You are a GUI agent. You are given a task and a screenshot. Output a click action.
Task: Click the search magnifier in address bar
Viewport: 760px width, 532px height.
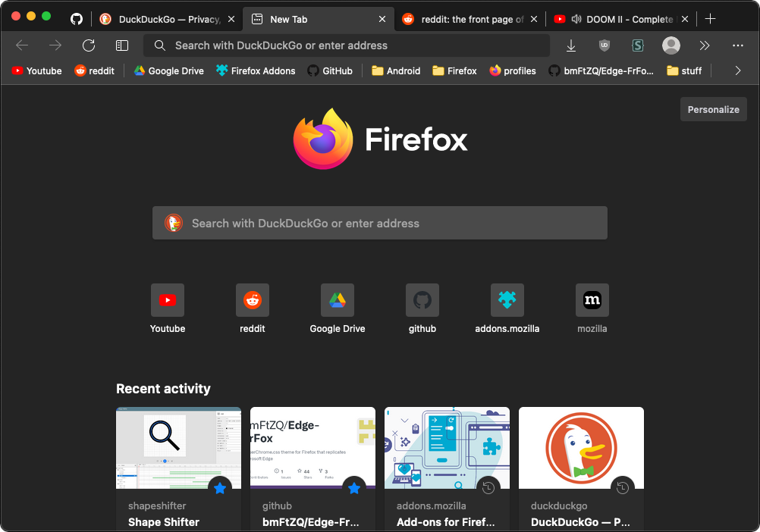coord(160,45)
